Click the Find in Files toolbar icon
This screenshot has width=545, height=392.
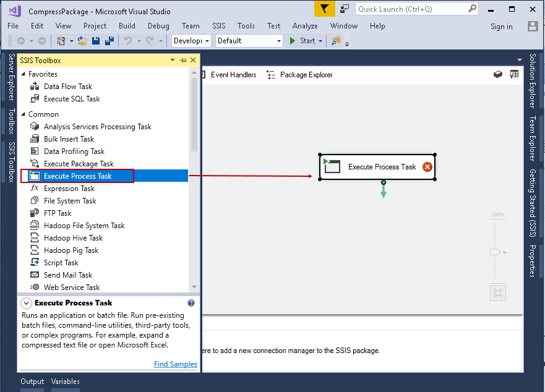(x=336, y=41)
